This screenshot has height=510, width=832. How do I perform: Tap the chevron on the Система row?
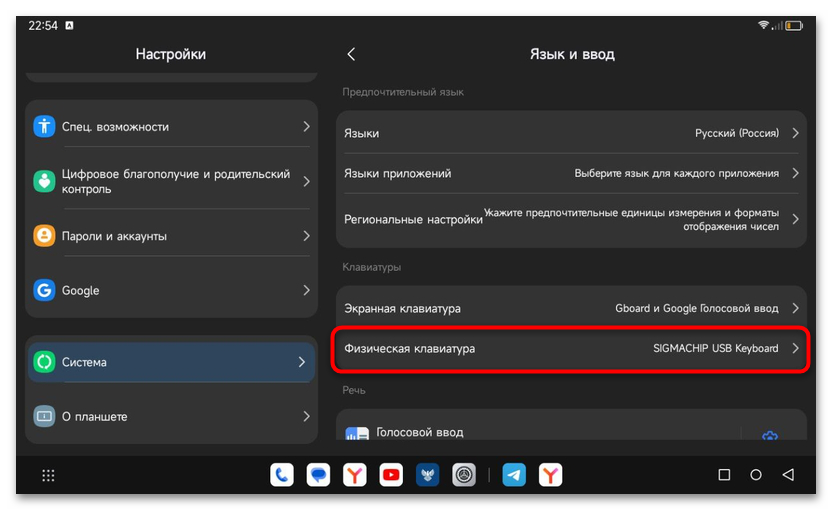point(301,362)
